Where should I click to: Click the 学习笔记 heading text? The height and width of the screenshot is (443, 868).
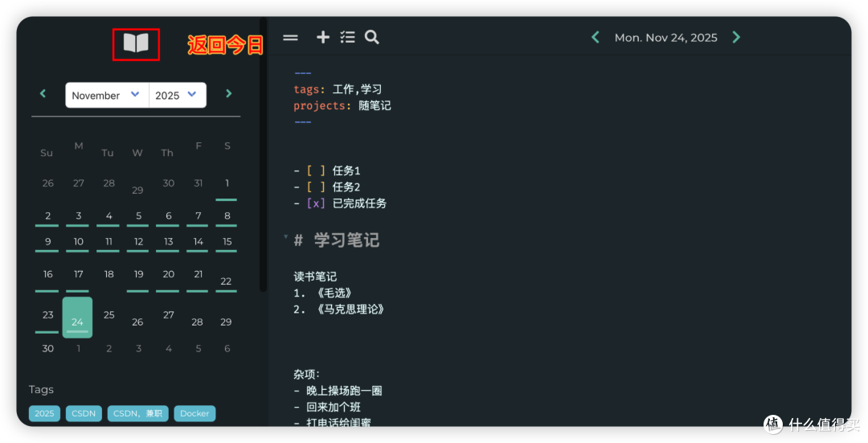(346, 240)
